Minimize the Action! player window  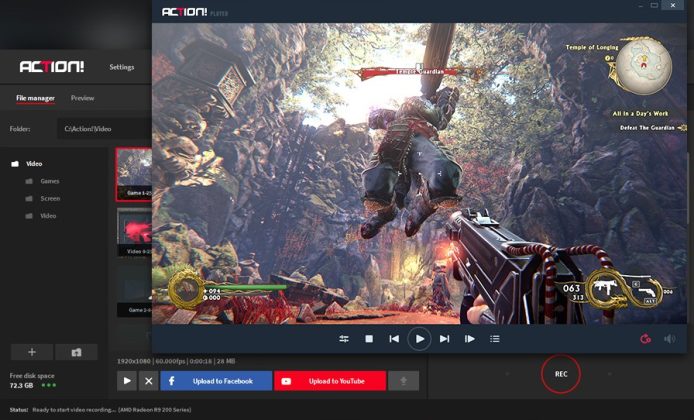640,5
